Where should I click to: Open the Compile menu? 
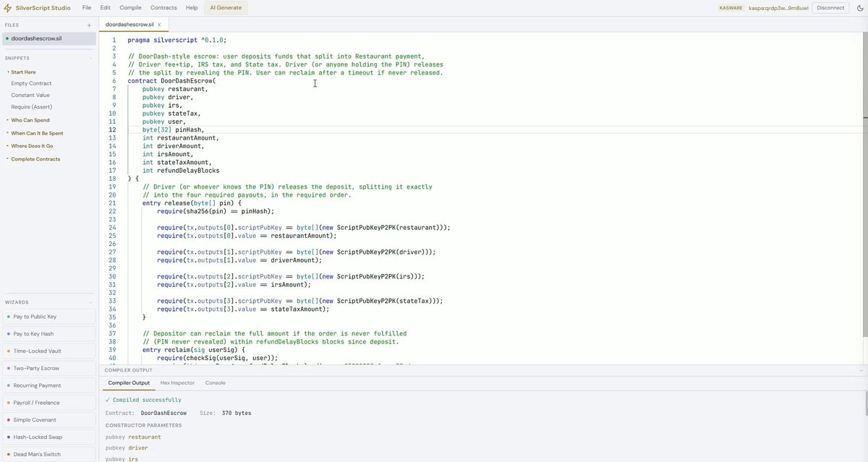(x=131, y=8)
